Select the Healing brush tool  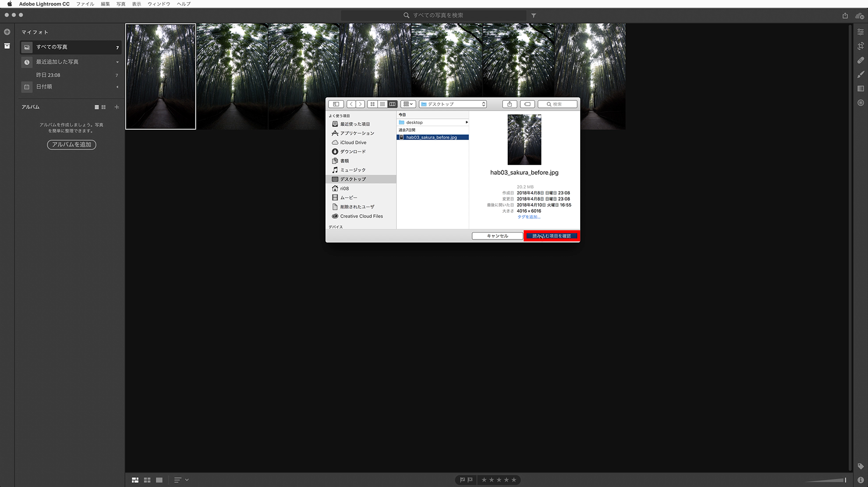click(x=861, y=60)
